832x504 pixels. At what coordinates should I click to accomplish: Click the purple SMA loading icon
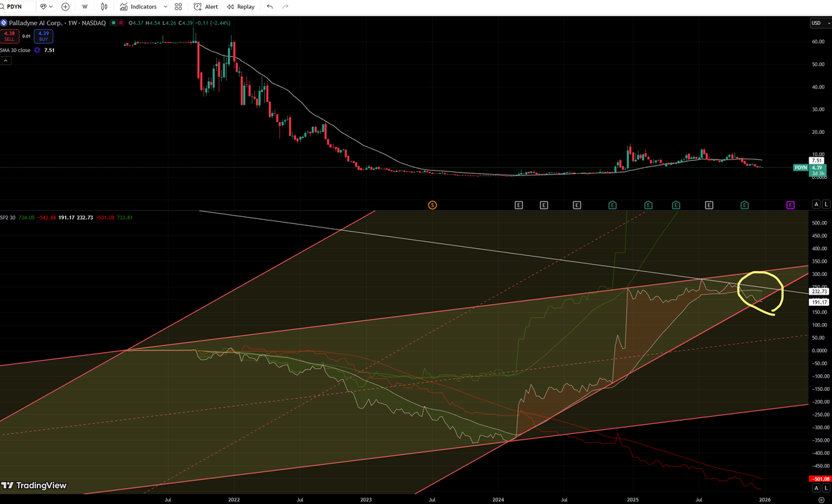tap(37, 50)
